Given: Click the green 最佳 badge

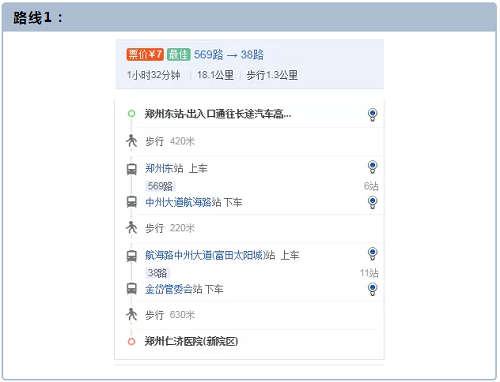Looking at the screenshot, I should click(179, 54).
